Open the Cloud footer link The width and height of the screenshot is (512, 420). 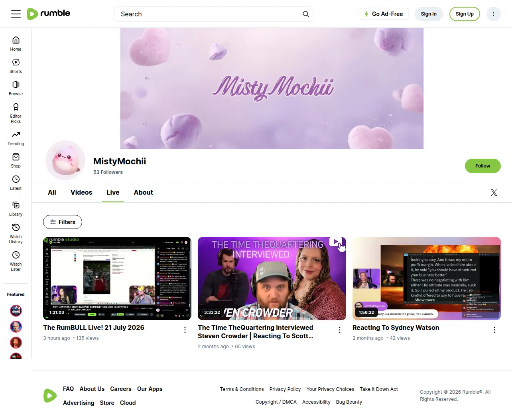[x=128, y=403]
